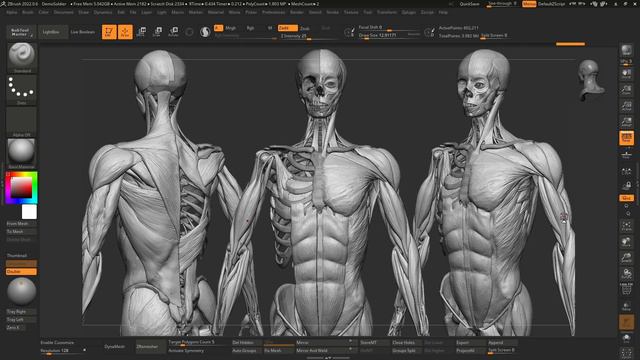The width and height of the screenshot is (640, 360).
Task: Open the Alpha menu
Action: pyautogui.click(x=12, y=12)
